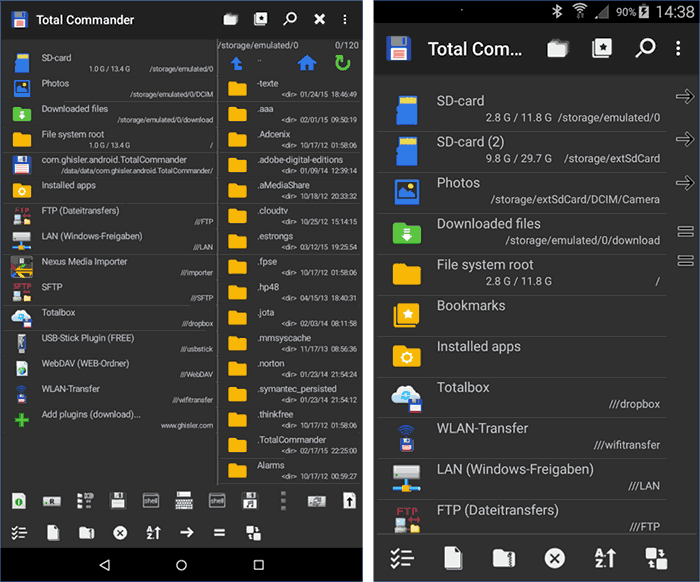Open the .symantec_persisted folder

pyautogui.click(x=290, y=394)
